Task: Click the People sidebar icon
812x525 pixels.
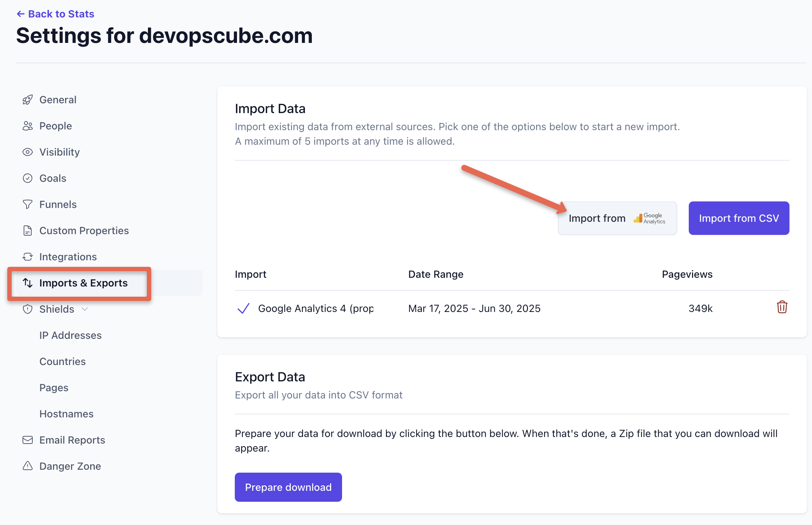Action: (x=27, y=126)
